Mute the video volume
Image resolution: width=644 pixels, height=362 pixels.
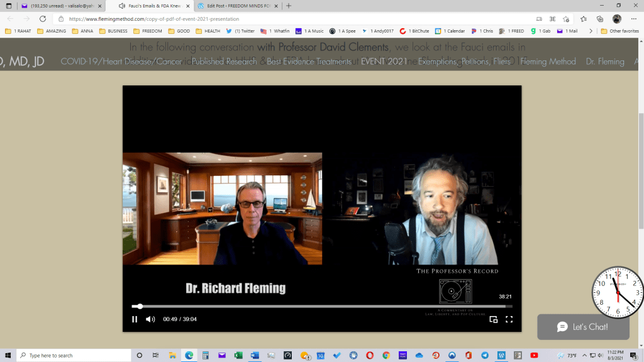[x=150, y=319]
